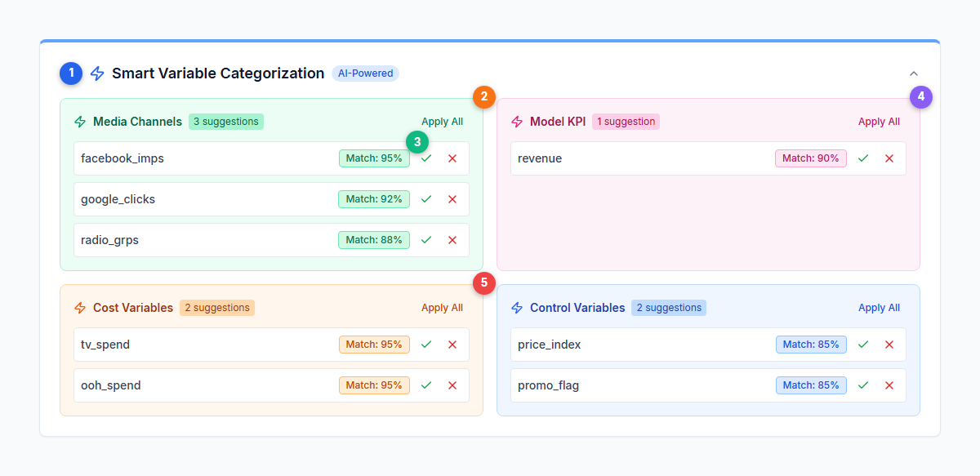This screenshot has width=980, height=476.
Task: Accept the google_clicks suggestion checkmark
Action: pyautogui.click(x=426, y=199)
